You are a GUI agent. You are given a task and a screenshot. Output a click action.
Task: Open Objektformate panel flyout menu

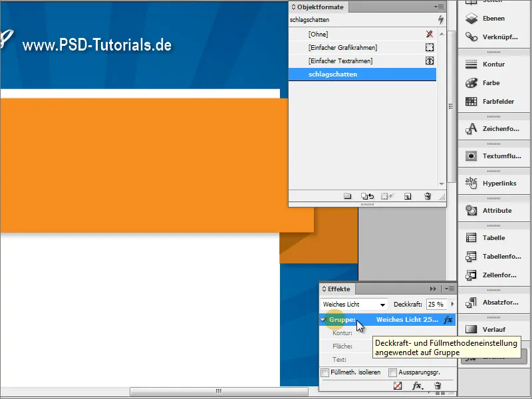[x=439, y=7]
